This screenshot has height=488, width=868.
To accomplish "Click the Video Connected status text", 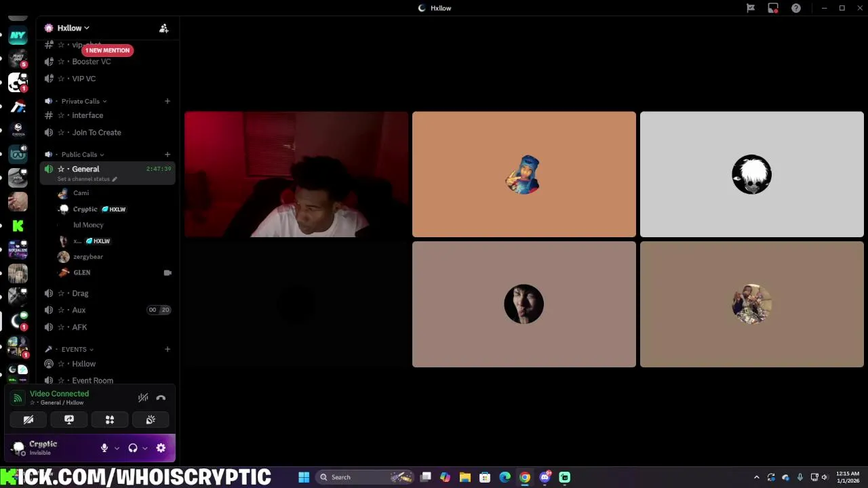I will pyautogui.click(x=59, y=394).
